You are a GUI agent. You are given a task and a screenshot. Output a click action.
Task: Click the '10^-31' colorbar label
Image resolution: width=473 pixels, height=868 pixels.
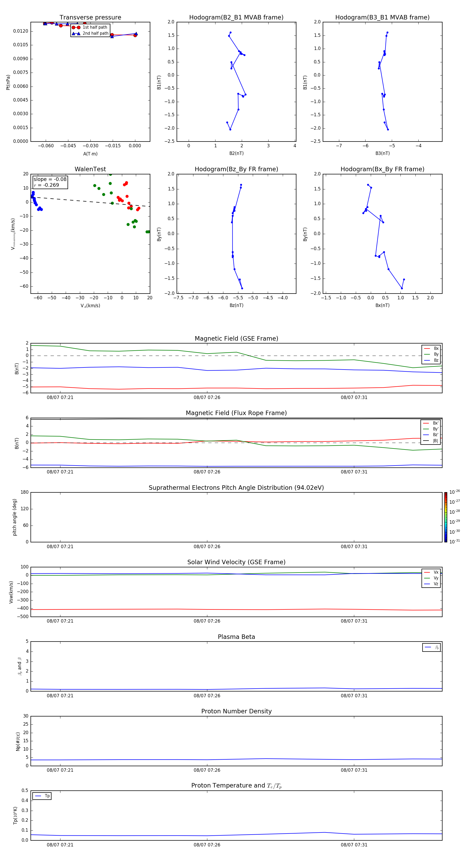pos(455,542)
